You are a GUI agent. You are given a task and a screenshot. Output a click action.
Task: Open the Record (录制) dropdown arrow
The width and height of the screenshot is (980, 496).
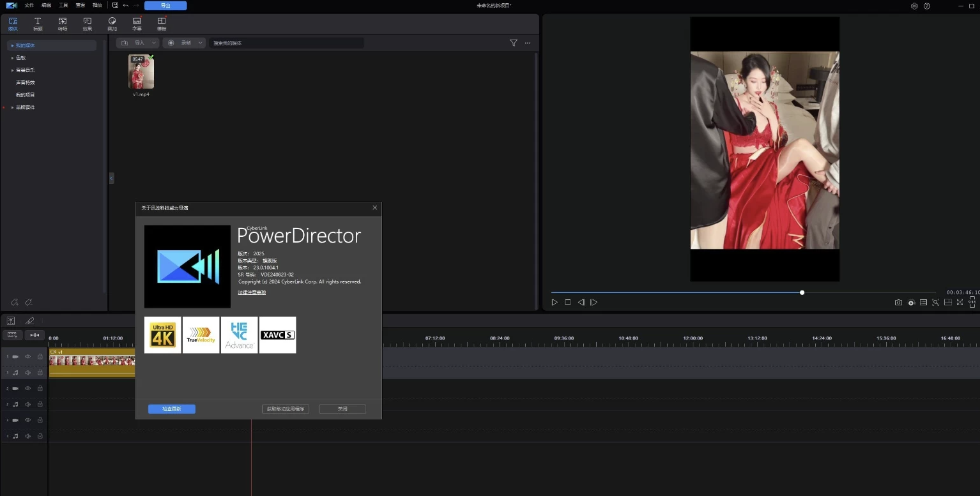tap(199, 43)
